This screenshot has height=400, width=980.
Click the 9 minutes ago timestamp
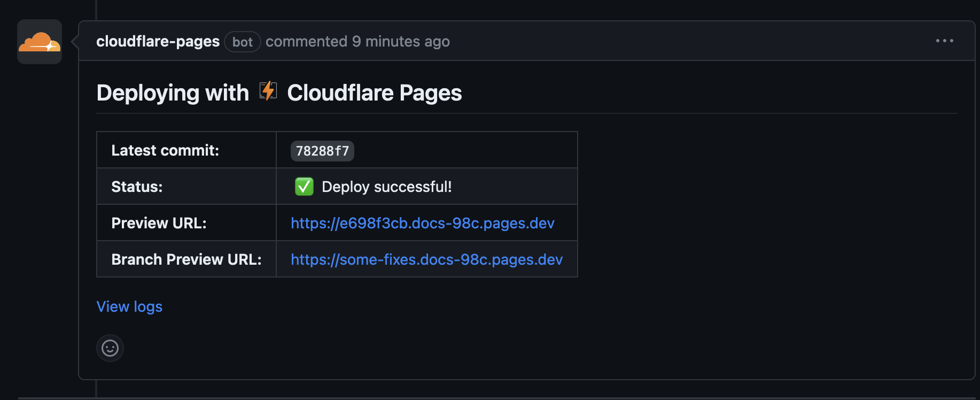(401, 41)
